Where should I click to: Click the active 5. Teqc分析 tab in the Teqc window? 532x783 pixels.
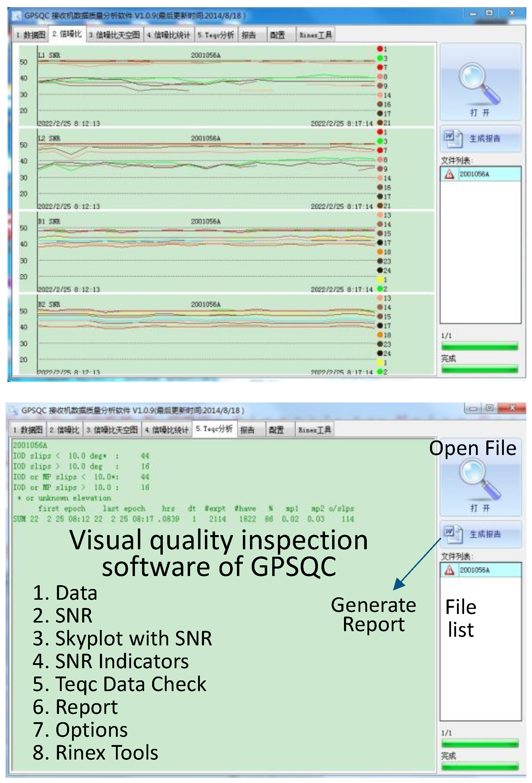coord(214,429)
